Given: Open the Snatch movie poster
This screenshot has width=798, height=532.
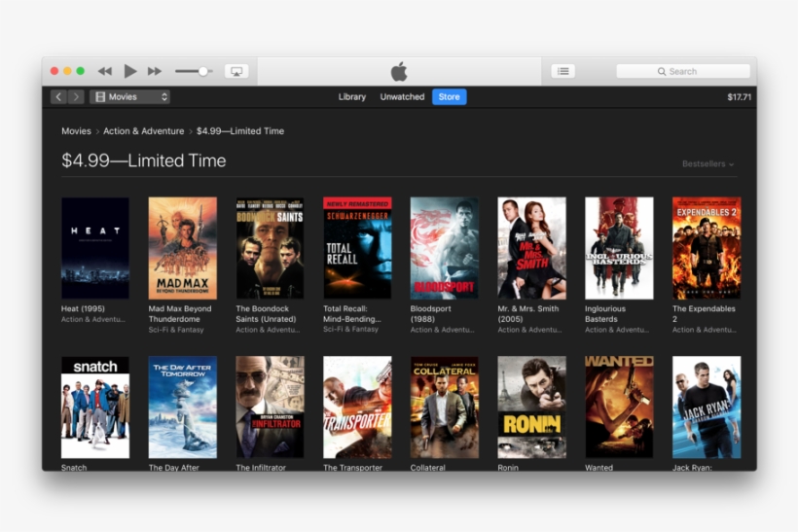Looking at the screenshot, I should (x=95, y=408).
